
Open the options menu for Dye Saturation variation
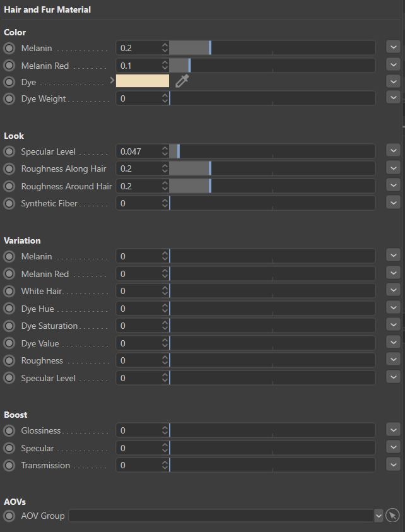[394, 326]
